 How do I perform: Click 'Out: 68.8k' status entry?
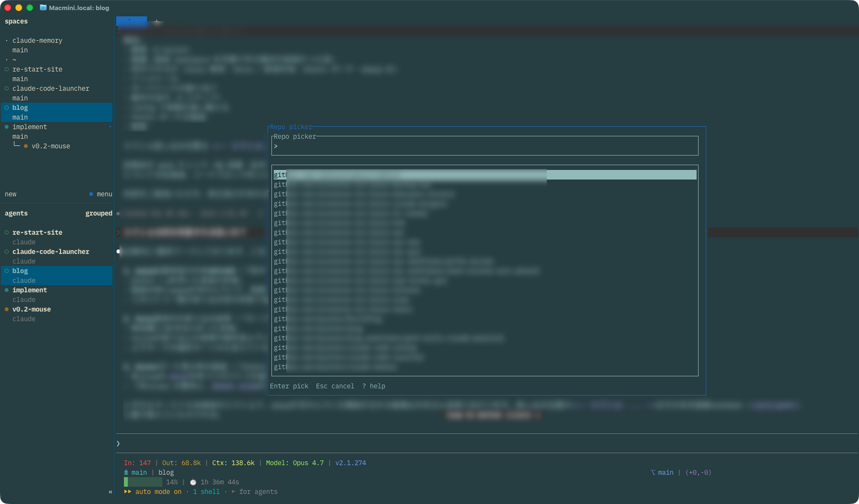[181, 463]
